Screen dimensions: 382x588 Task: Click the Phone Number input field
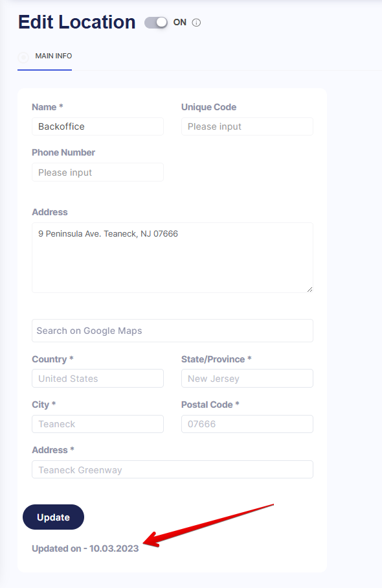point(98,172)
